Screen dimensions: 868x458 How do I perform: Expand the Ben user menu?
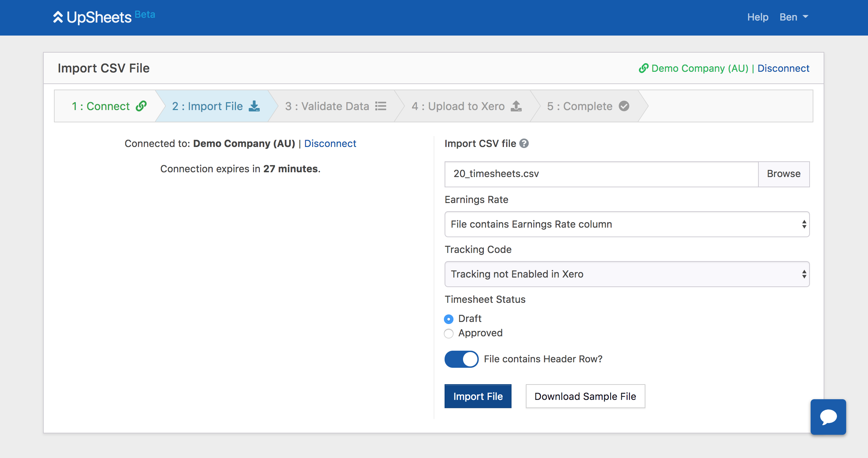pyautogui.click(x=794, y=17)
